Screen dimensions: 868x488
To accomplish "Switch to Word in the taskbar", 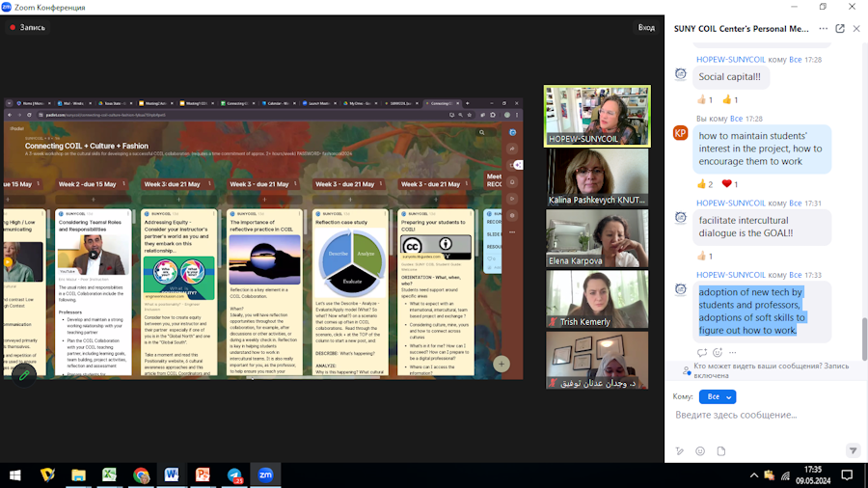I will pyautogui.click(x=172, y=474).
